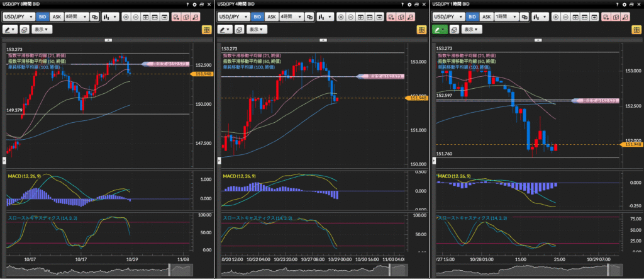Open settings gear in 1時間 chart panel

click(625, 4)
